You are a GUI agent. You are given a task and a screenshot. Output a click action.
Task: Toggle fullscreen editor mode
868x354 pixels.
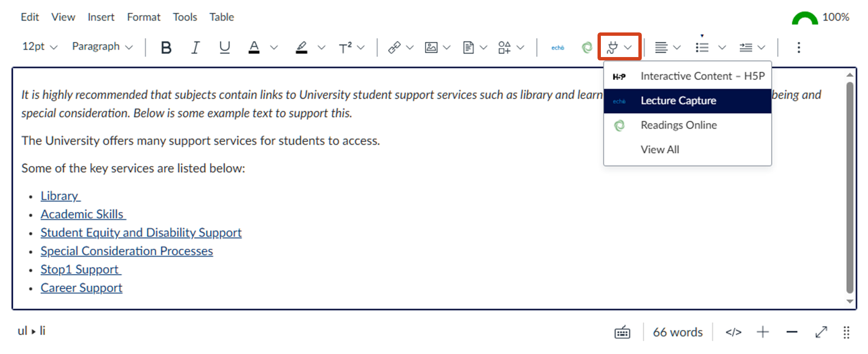point(821,332)
